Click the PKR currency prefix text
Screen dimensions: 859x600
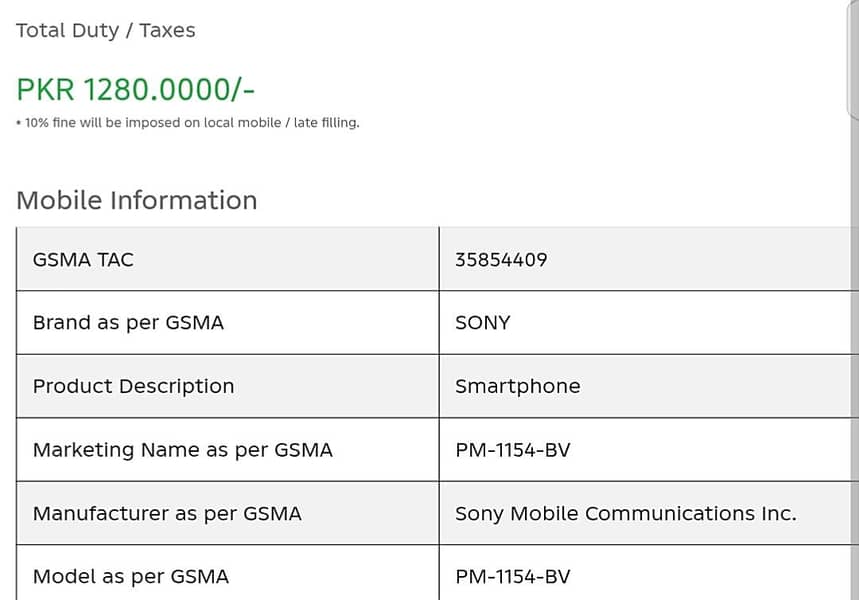tap(45, 90)
